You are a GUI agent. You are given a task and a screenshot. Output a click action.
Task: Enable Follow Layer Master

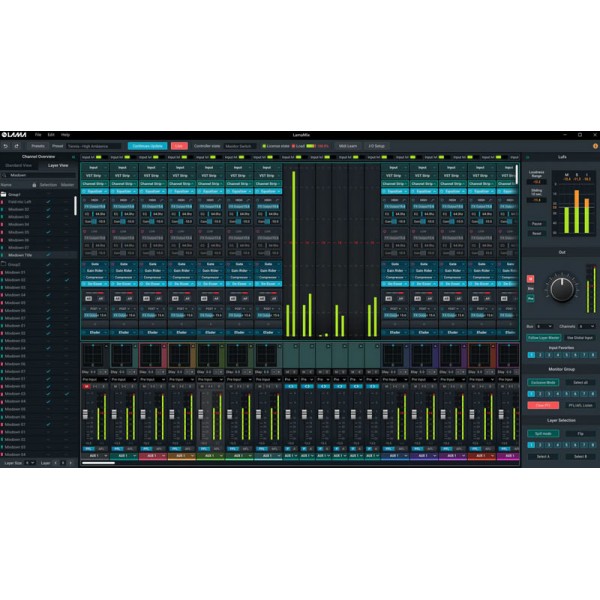(543, 338)
